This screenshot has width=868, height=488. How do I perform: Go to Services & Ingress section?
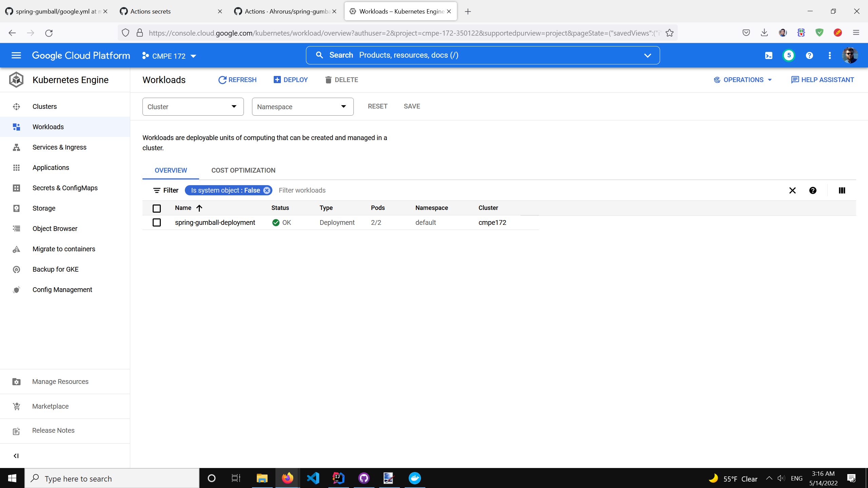click(59, 147)
